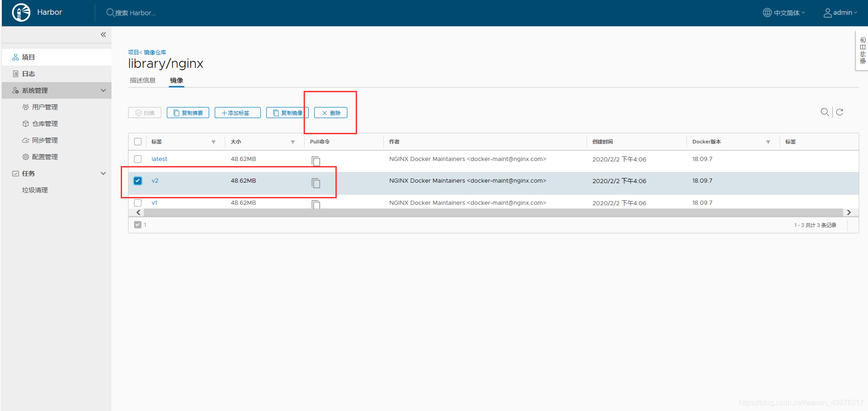
Task: Click the 删除 button
Action: pos(331,113)
